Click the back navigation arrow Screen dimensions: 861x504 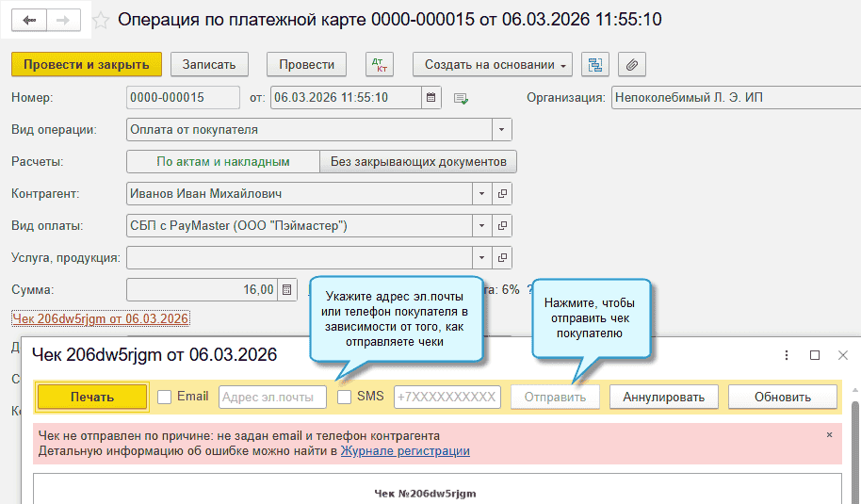click(29, 20)
